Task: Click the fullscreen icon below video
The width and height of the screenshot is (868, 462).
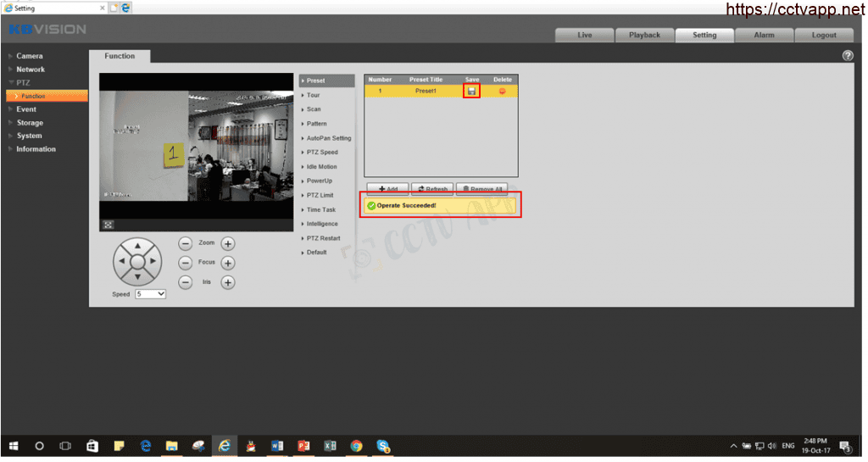Action: 108,225
